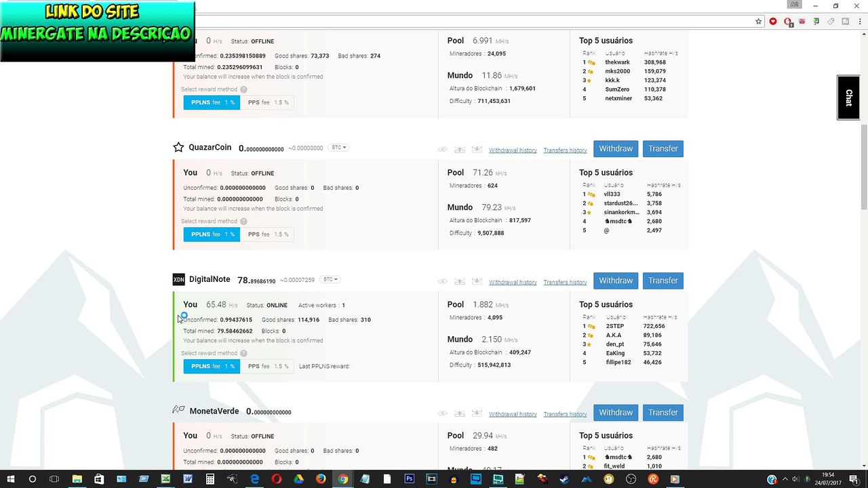Screen dimensions: 868x488
Task: Open the Windows Start menu
Action: (11, 479)
